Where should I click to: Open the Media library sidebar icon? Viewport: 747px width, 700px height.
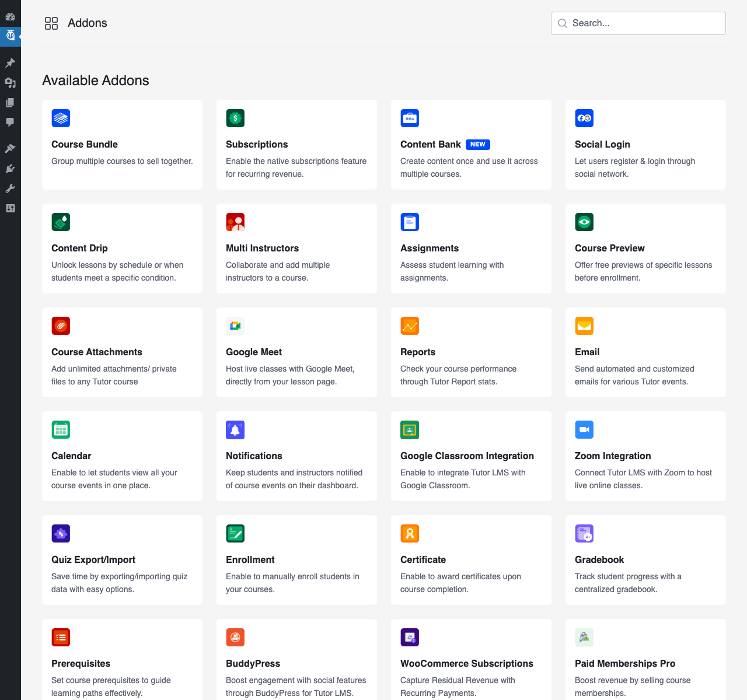click(10, 83)
